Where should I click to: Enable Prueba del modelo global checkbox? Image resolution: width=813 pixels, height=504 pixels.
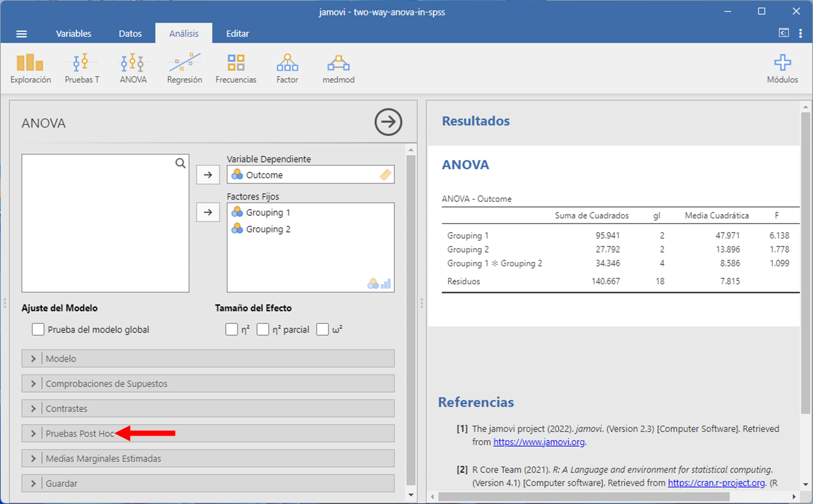(38, 330)
